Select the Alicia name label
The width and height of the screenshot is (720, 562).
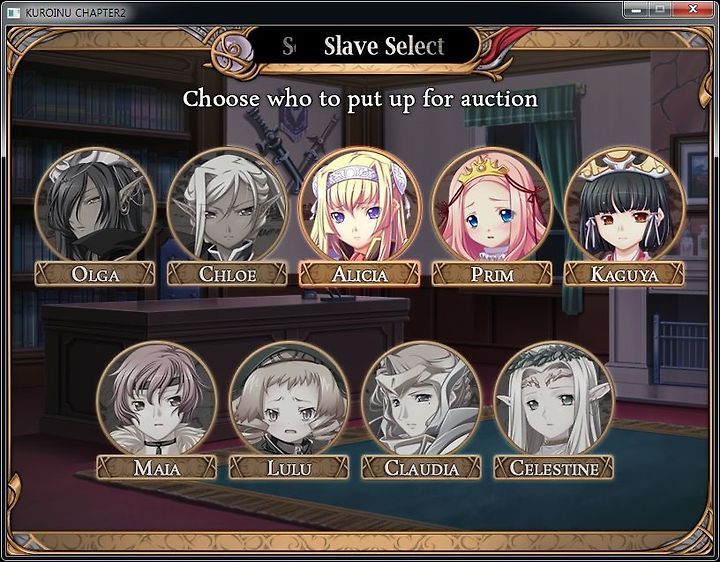pos(360,274)
